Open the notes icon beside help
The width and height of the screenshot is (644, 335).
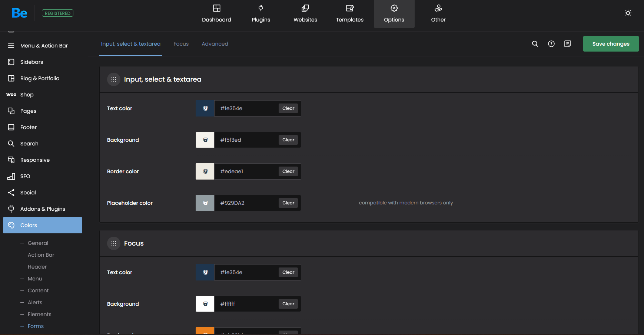point(568,44)
